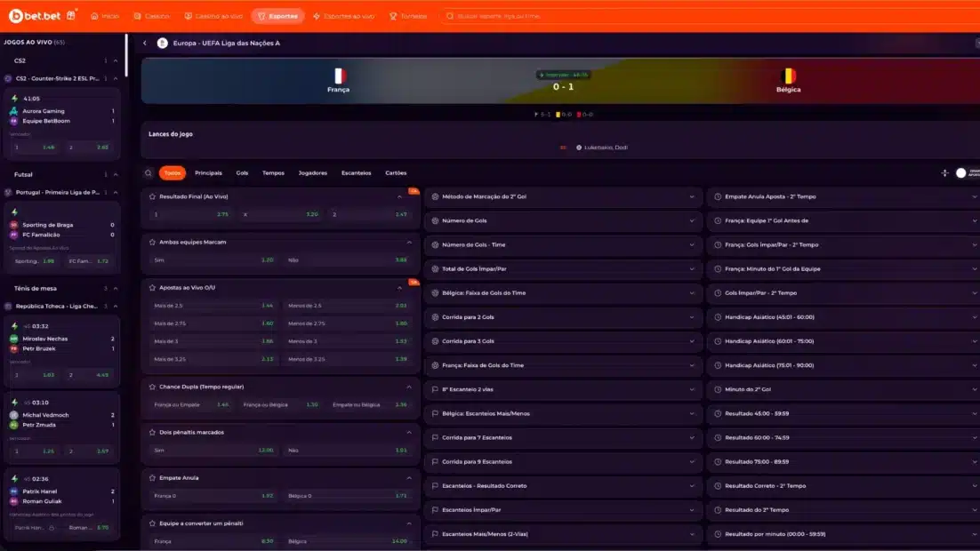Click lightning icon on Miroslav Nechas match

click(14, 326)
